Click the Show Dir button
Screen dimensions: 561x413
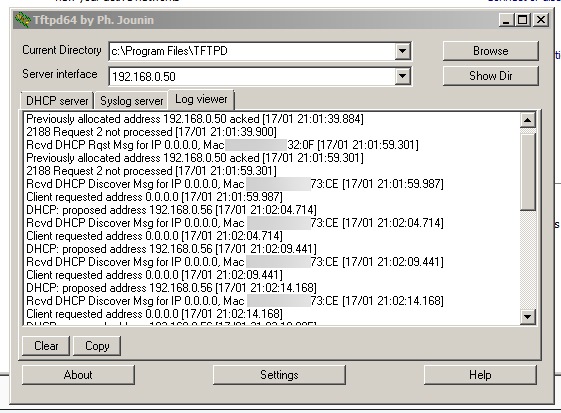[491, 76]
